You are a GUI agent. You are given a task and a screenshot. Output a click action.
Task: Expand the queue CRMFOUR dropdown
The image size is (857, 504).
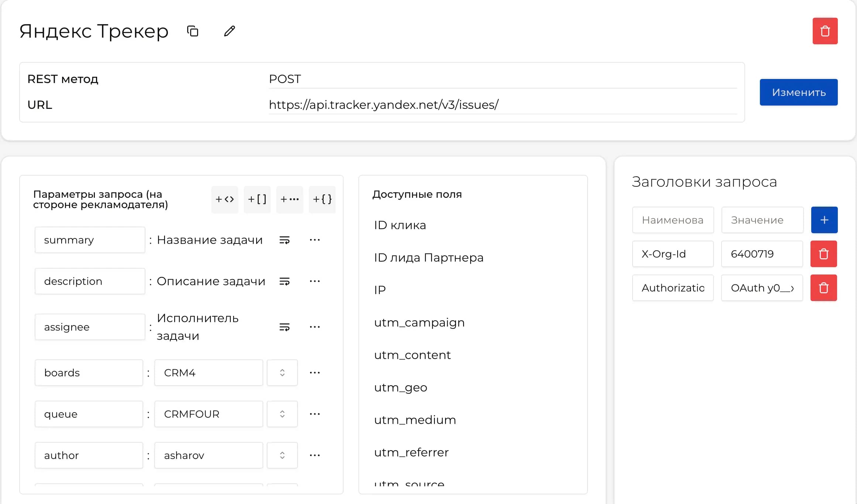tap(282, 414)
